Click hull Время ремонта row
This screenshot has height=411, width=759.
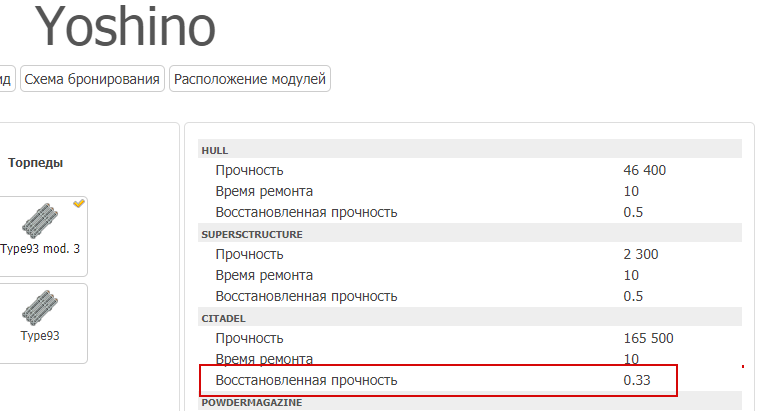pyautogui.click(x=470, y=191)
